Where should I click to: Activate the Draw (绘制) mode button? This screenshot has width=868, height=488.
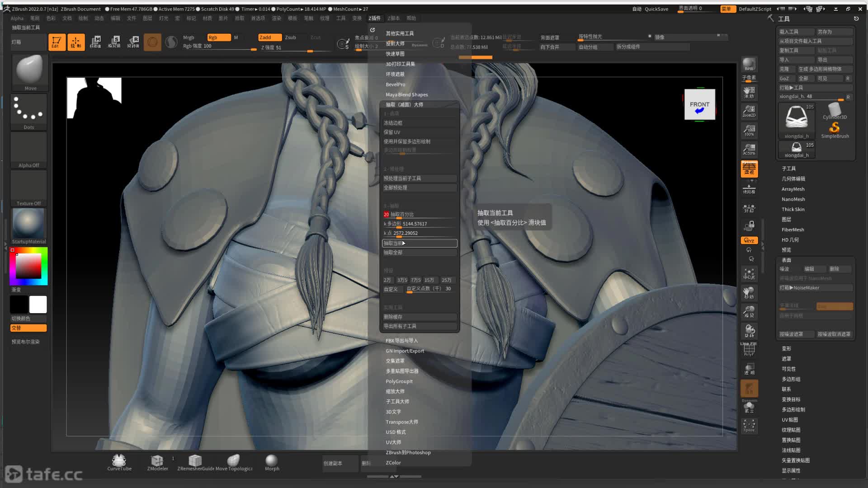click(76, 42)
